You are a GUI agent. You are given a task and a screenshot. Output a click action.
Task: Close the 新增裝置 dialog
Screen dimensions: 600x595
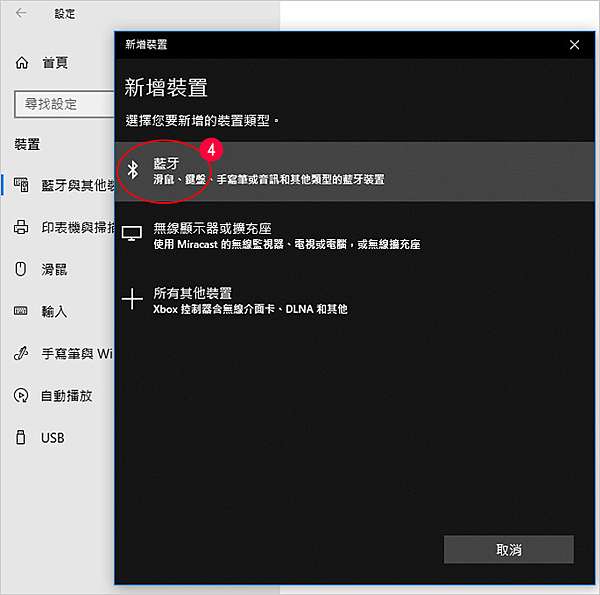[x=574, y=45]
